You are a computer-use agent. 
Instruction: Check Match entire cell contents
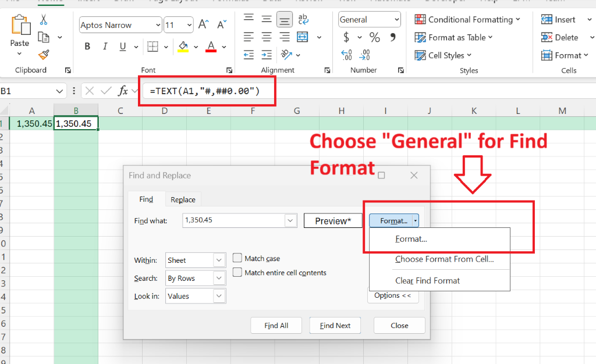pos(237,272)
